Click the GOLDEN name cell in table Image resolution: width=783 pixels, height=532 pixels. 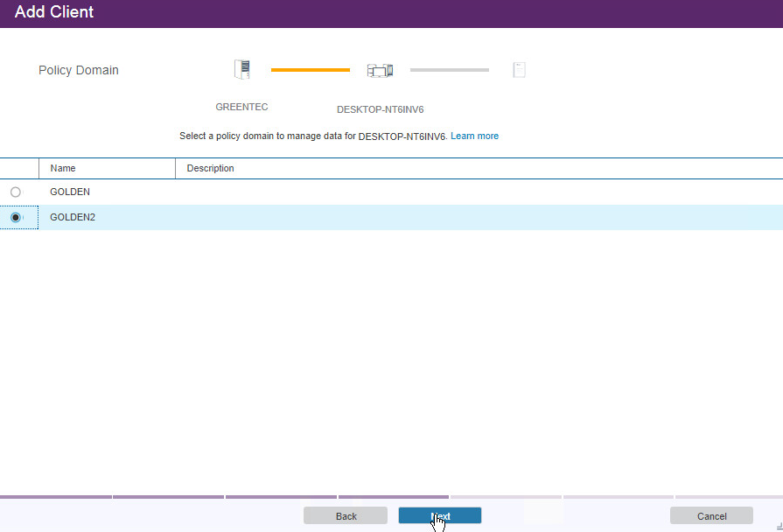(70, 192)
